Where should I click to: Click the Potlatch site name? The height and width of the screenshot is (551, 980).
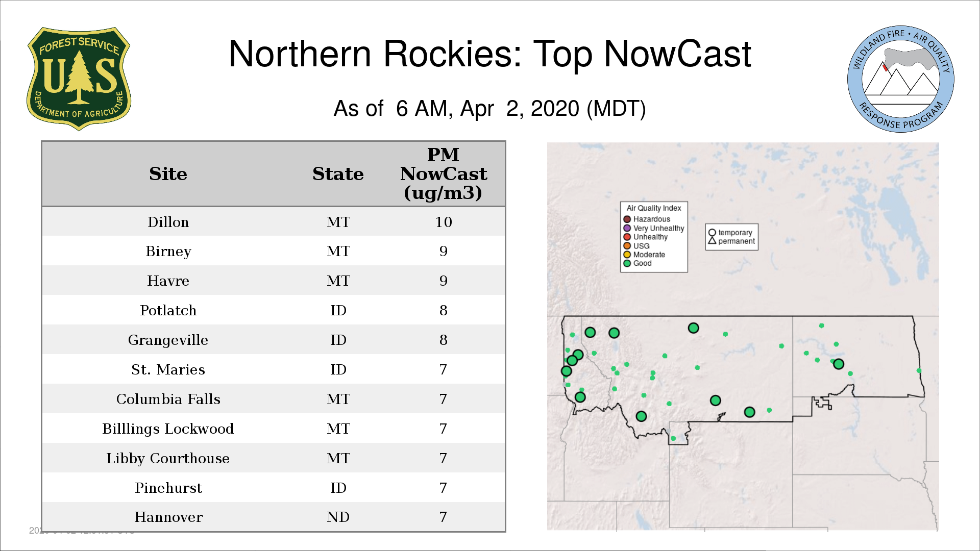[168, 310]
